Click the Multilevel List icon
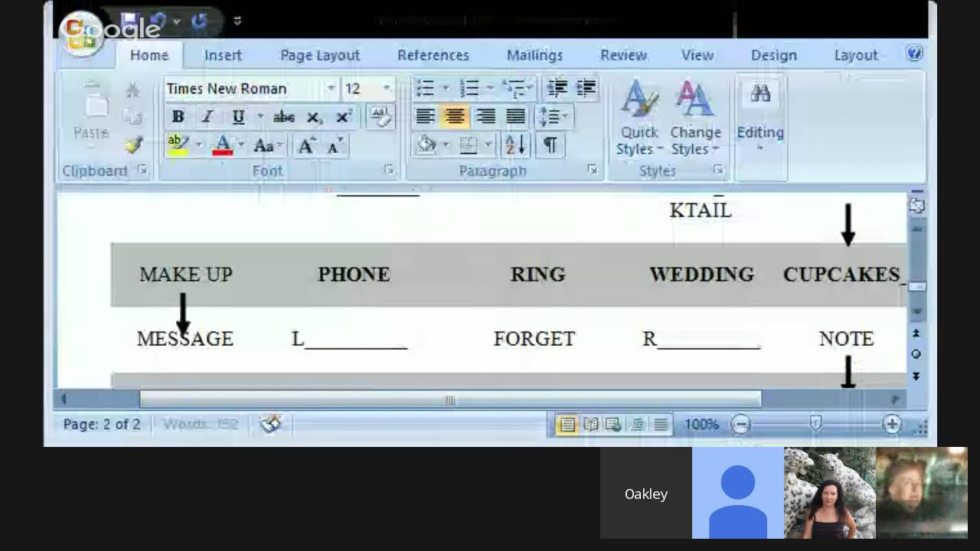 point(517,88)
